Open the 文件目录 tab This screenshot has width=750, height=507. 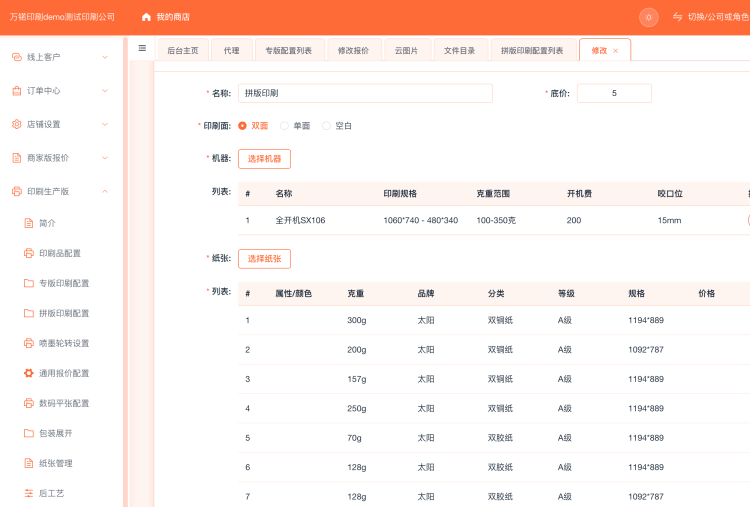(x=460, y=50)
